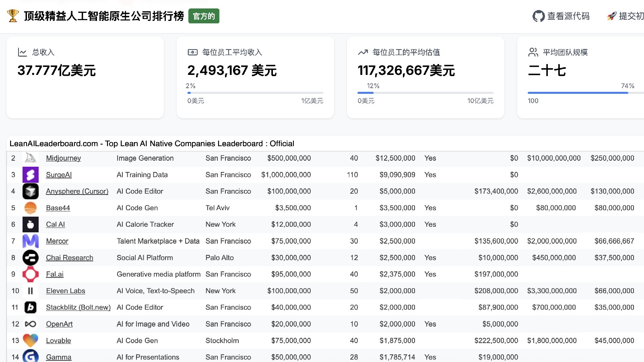Click the green 官方的 badge
Image resolution: width=644 pixels, height=362 pixels.
pos(204,16)
